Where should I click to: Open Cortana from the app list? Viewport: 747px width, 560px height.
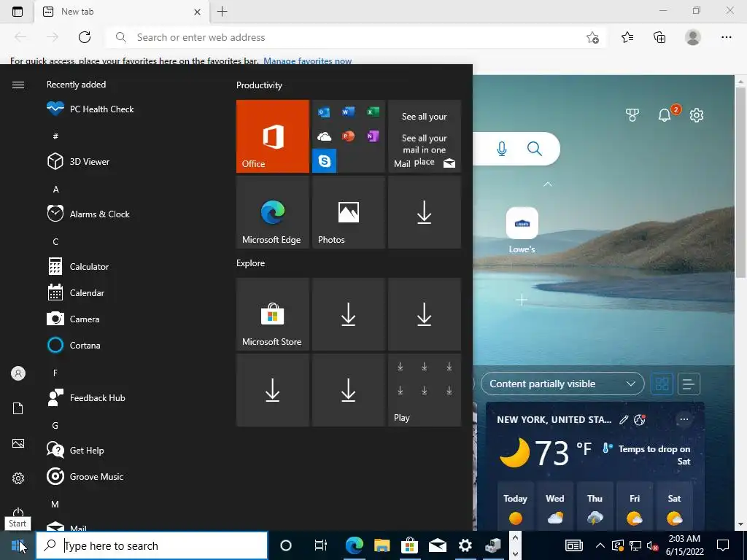pos(74,345)
